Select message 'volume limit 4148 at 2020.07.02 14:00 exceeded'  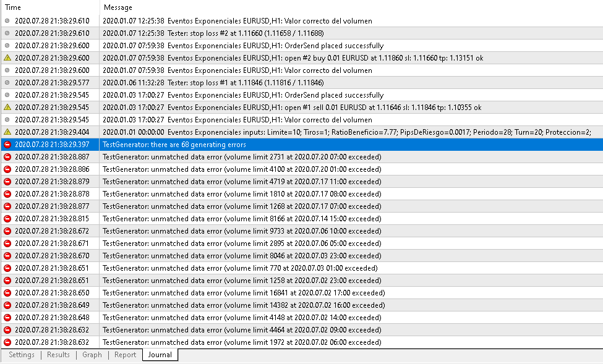[242, 318]
